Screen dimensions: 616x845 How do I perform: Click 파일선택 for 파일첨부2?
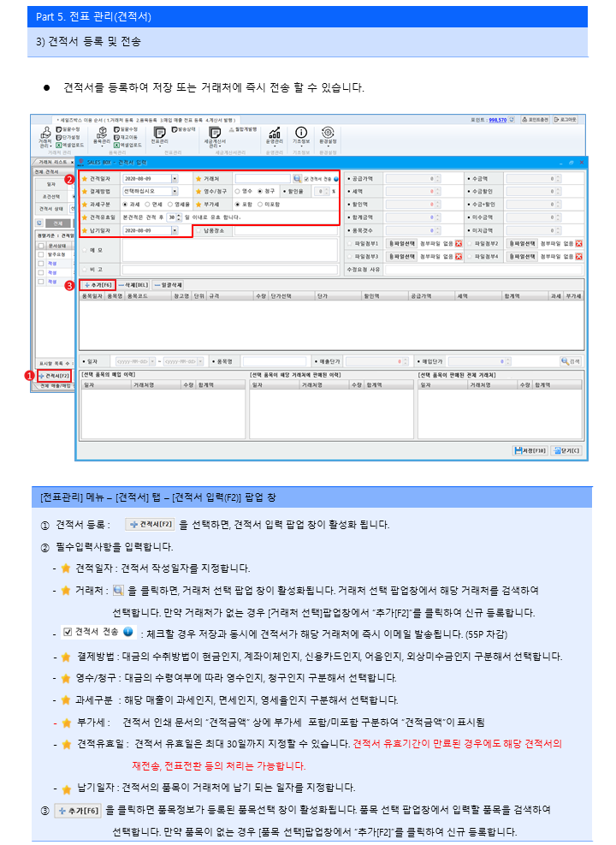522,244
